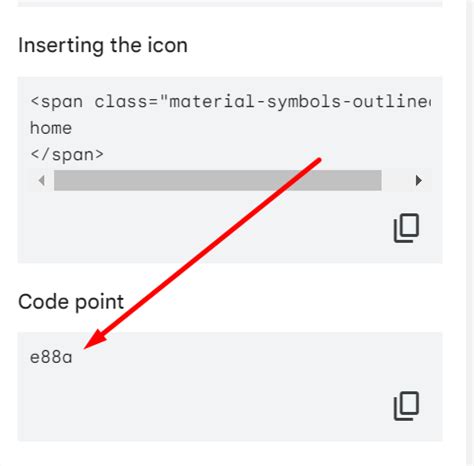Click the "Inserting the icon" heading
This screenshot has height=466, width=474.
point(103,45)
